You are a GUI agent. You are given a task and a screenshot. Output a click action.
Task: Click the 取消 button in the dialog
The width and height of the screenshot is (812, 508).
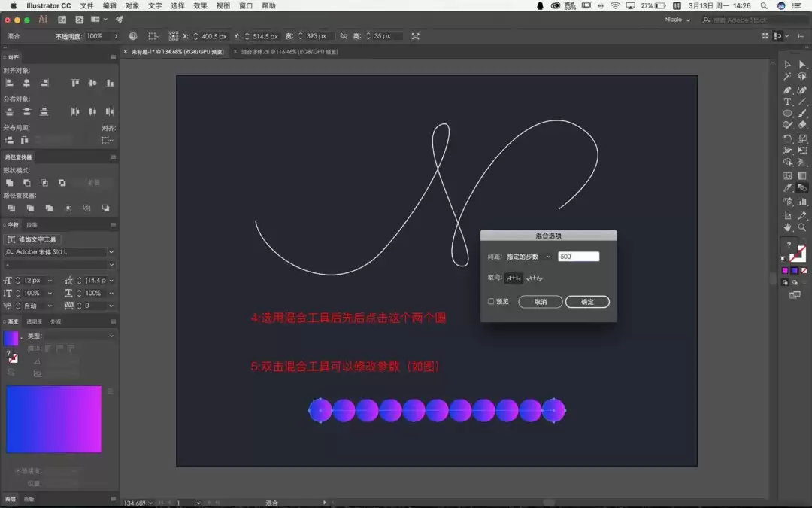(540, 302)
